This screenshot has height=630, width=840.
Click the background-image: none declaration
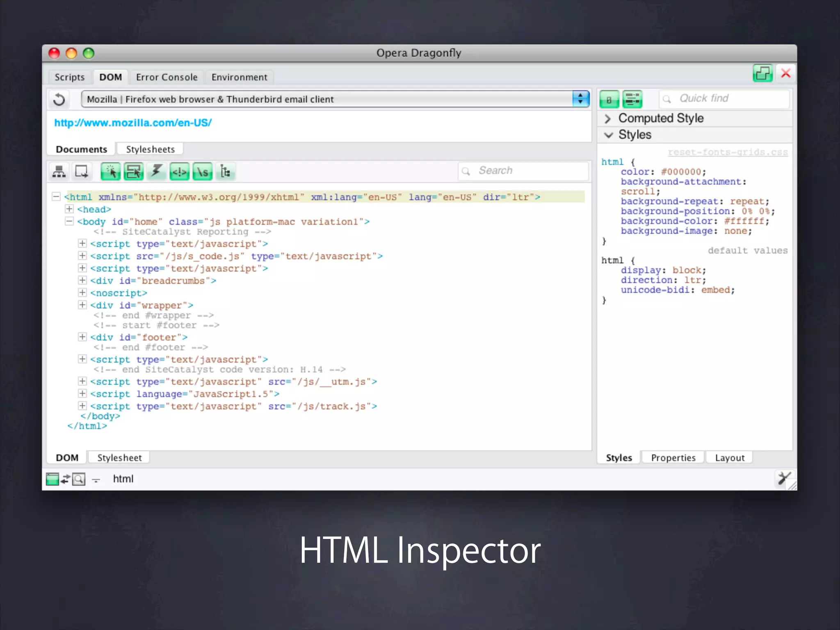coord(686,231)
